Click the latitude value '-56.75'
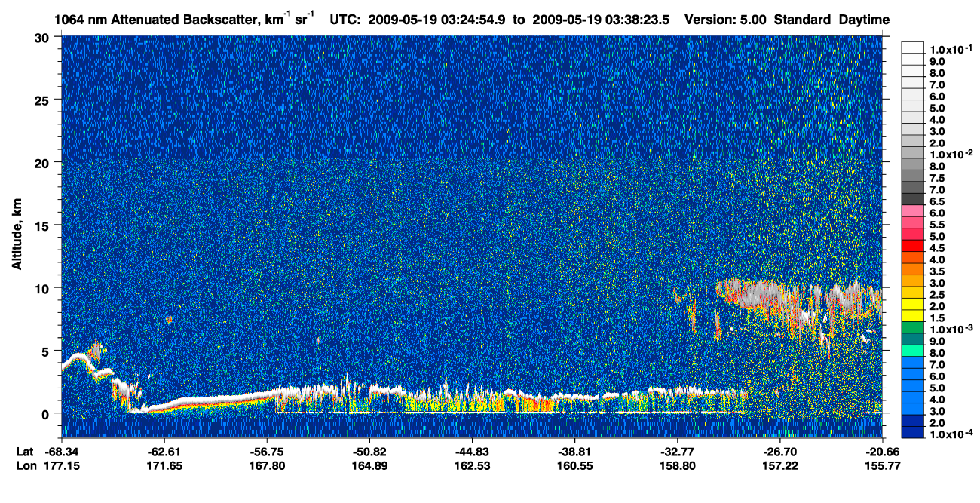Screen dimensions: 980x503 (267, 452)
